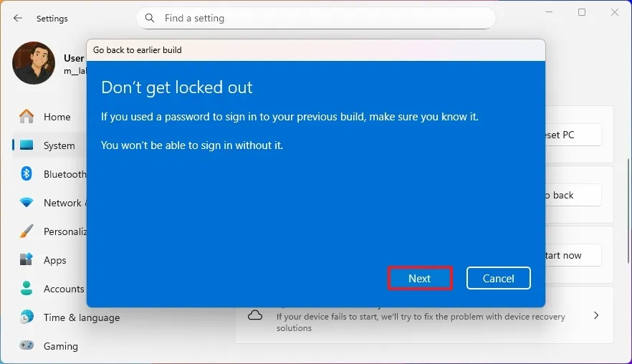Click the Home icon in sidebar
632x364 pixels.
27,117
